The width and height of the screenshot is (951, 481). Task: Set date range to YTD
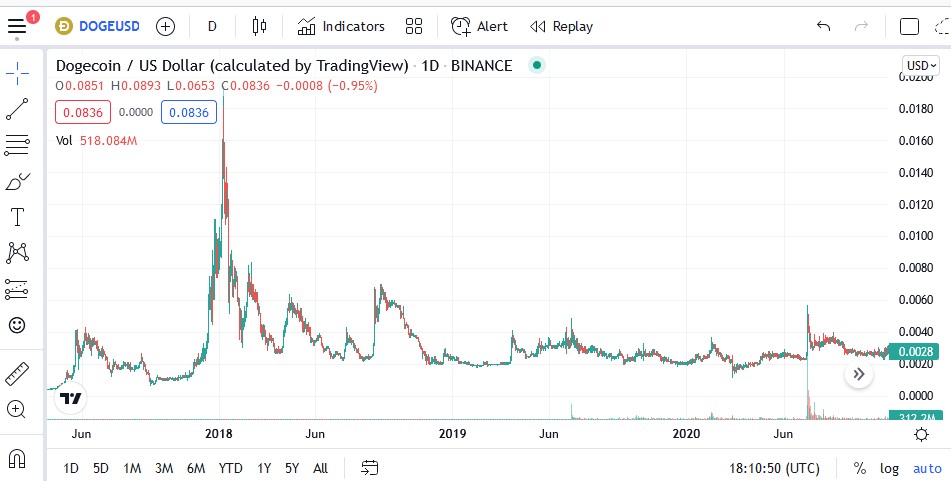click(230, 468)
